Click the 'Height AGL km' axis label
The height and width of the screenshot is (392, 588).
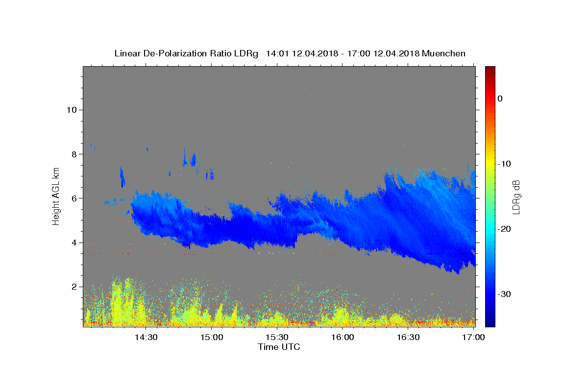(x=56, y=196)
